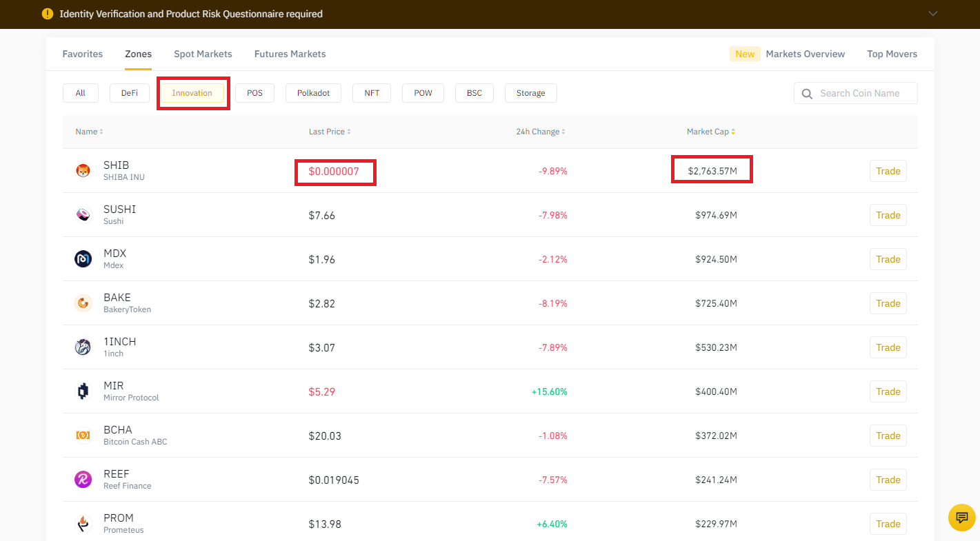Click the New badge beside Markets Overview
The image size is (980, 541).
pyautogui.click(x=745, y=54)
